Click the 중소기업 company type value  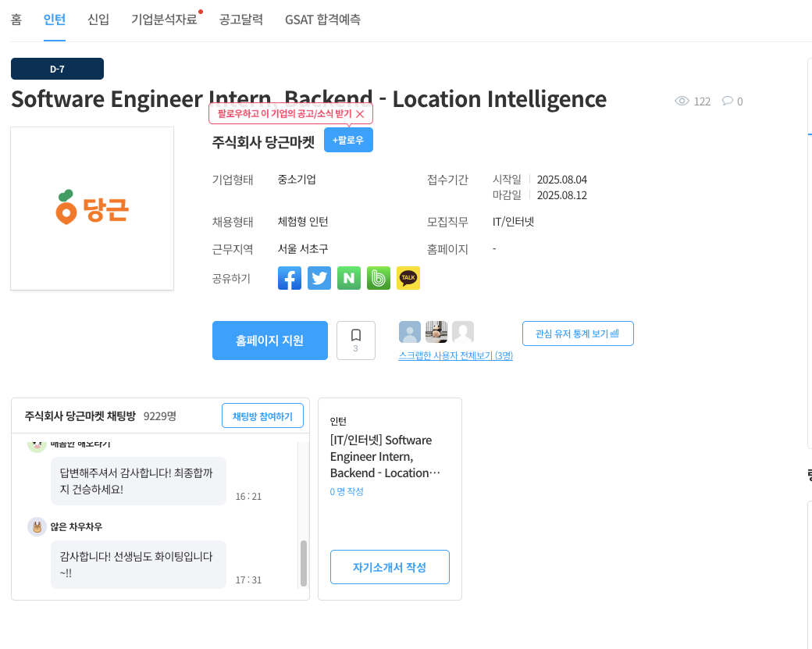tap(297, 180)
